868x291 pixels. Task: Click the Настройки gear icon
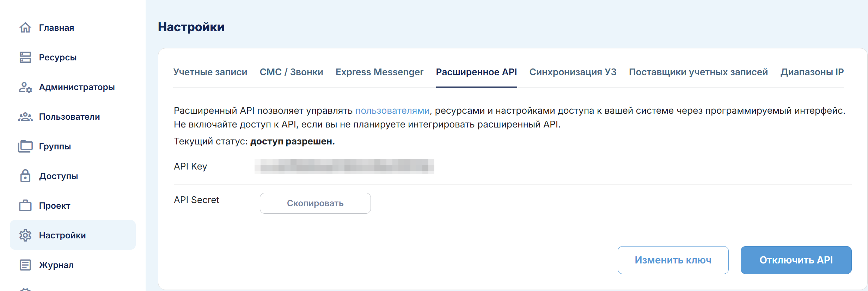coord(25,235)
